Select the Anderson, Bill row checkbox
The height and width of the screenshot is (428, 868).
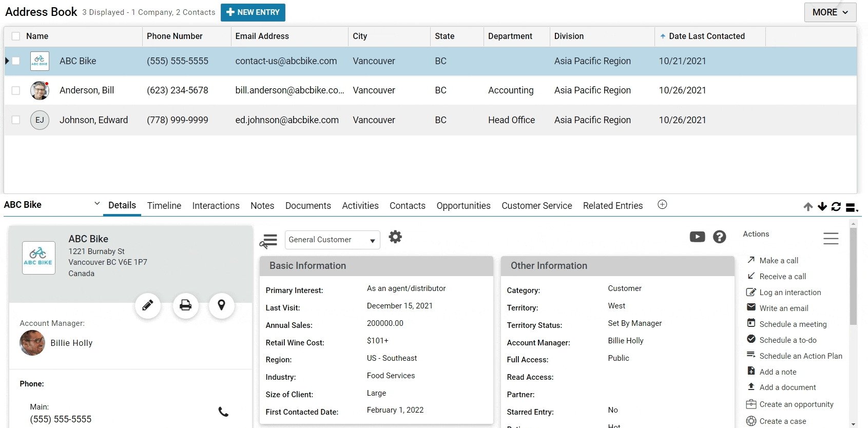[x=16, y=91]
